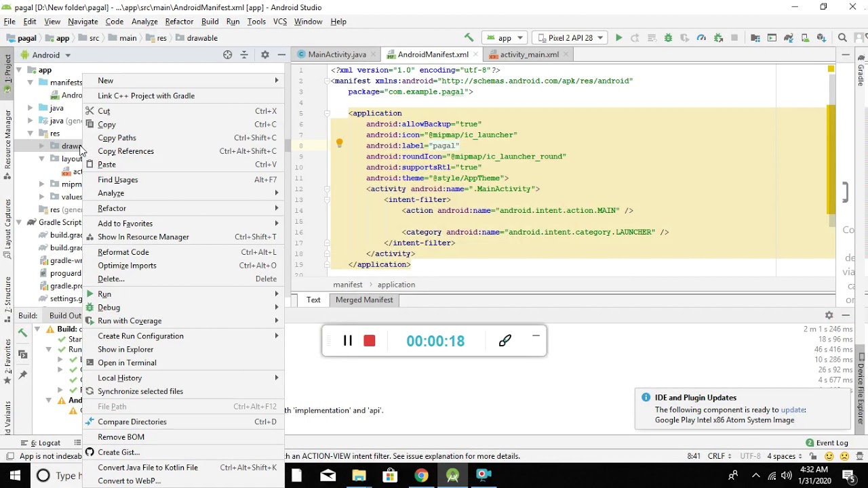Hide the Project panel with minus icon
This screenshot has height=488, width=868.
pyautogui.click(x=281, y=55)
